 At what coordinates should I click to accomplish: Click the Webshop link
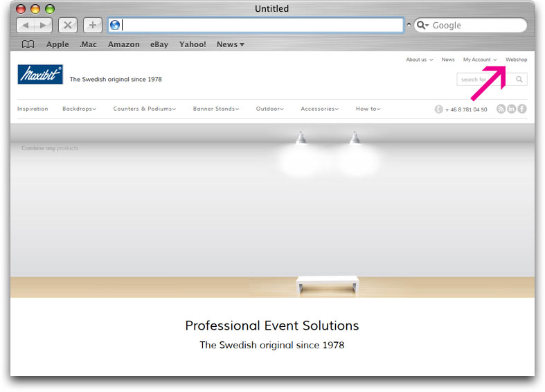(516, 60)
